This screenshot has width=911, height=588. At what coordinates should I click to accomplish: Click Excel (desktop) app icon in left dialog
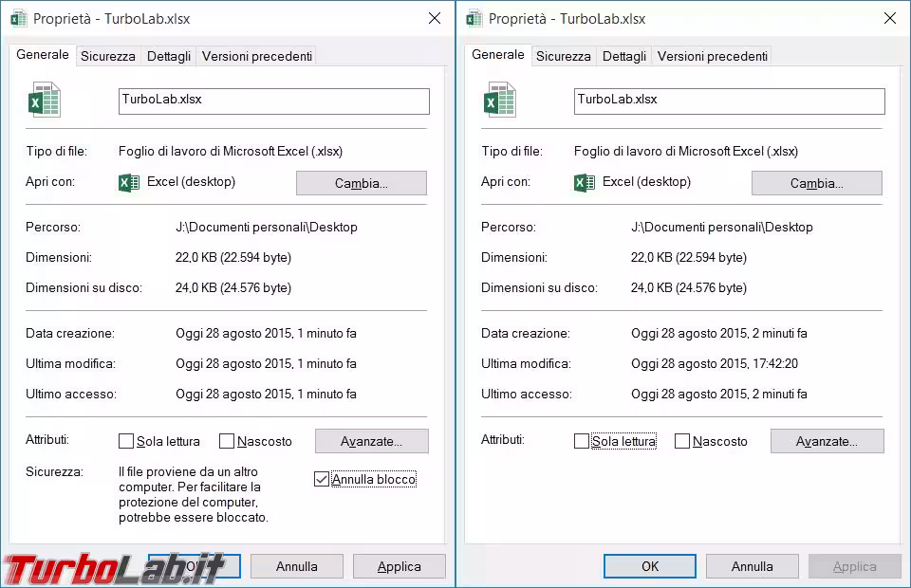pos(129,182)
